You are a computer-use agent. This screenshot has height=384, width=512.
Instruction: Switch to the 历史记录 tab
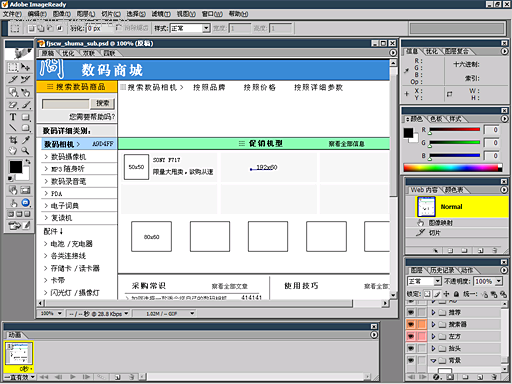tap(442, 270)
